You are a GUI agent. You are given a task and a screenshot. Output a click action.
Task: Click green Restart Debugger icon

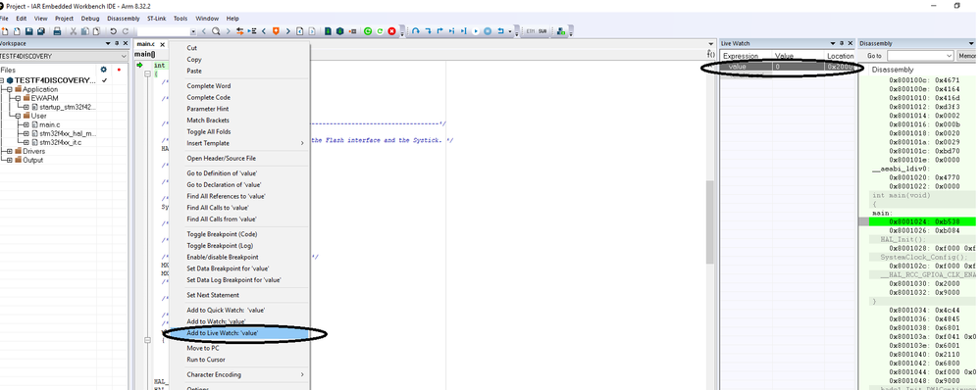click(368, 31)
